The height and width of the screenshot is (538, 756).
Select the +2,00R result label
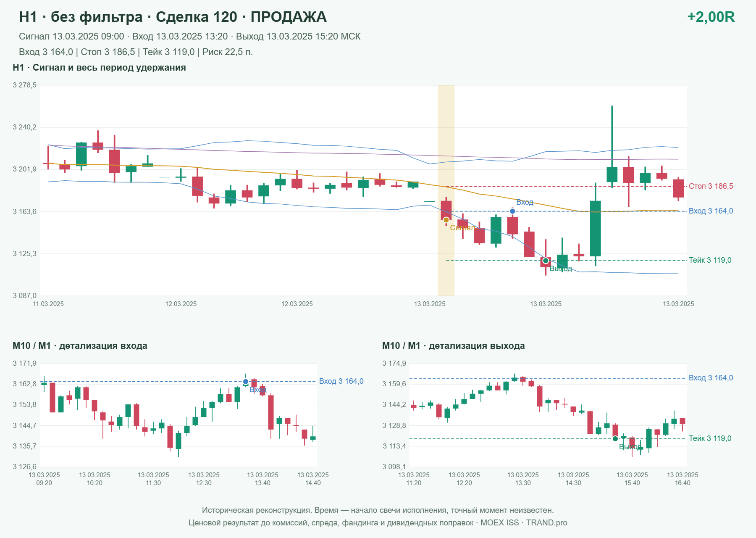711,17
